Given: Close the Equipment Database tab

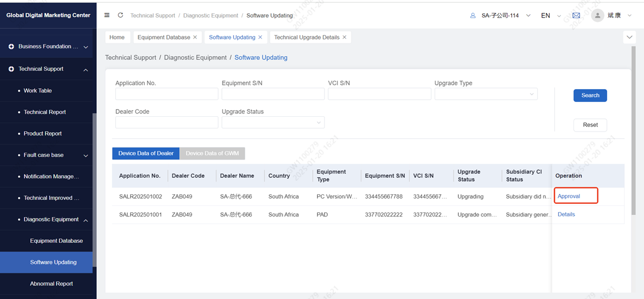Looking at the screenshot, I should (x=195, y=37).
